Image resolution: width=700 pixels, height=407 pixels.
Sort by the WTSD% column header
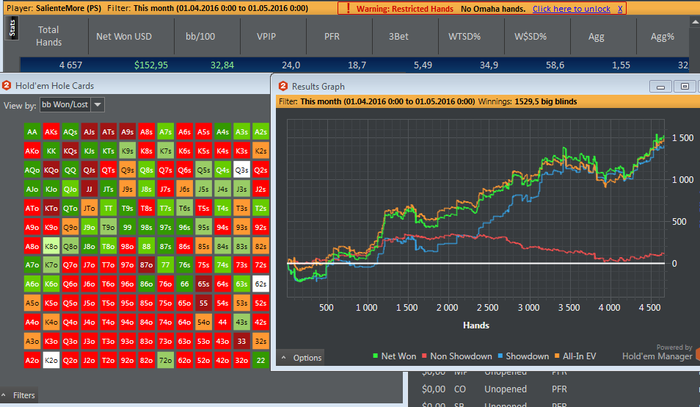tap(464, 37)
